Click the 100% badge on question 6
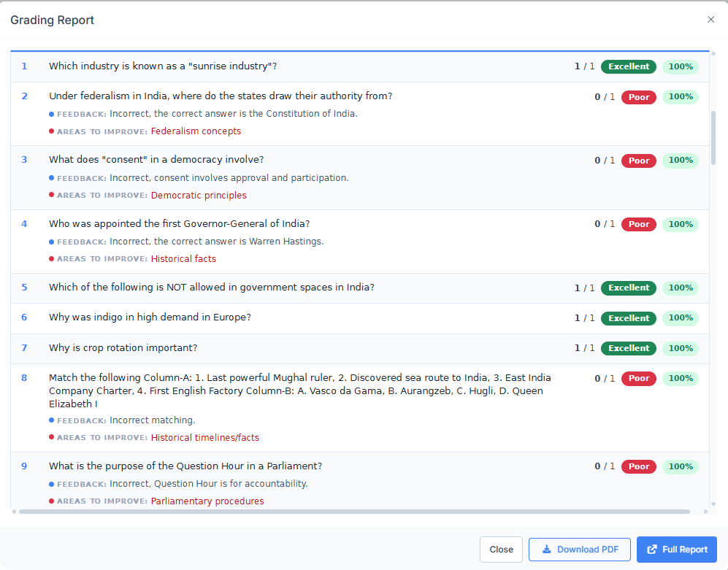The image size is (728, 570). 681,318
